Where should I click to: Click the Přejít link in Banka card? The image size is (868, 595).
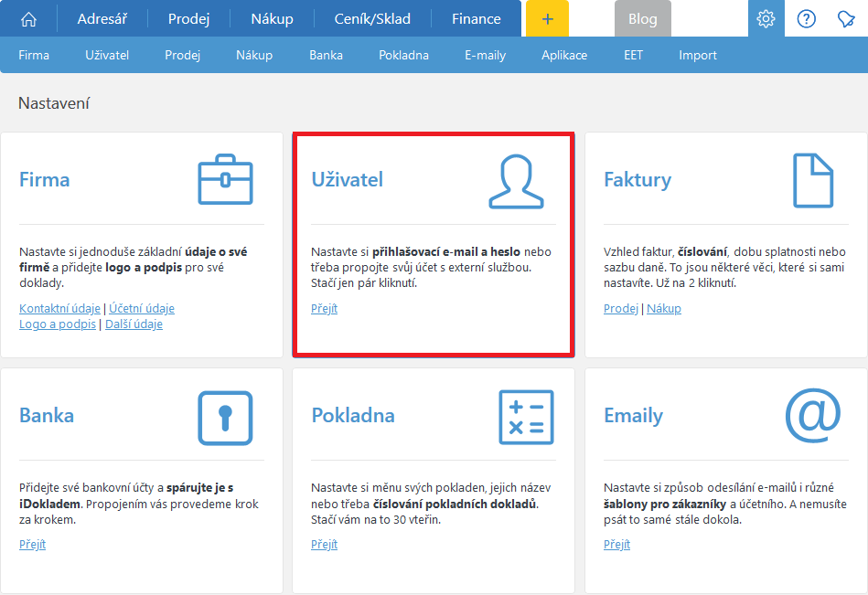(32, 545)
